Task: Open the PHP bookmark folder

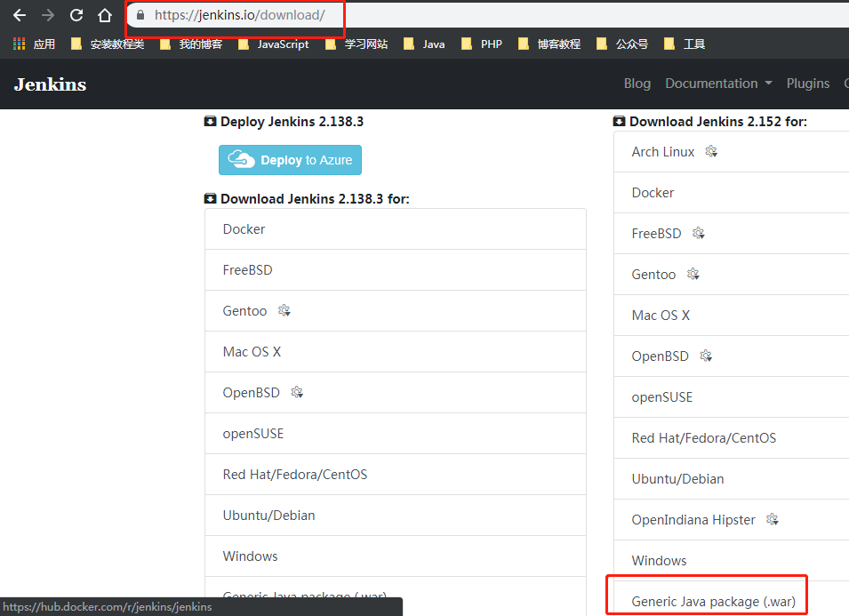Action: [x=481, y=44]
